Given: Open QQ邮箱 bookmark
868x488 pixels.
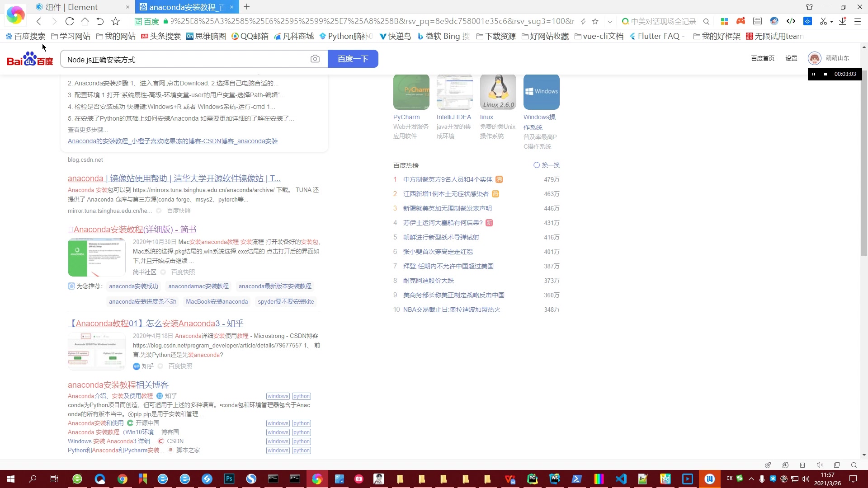Looking at the screenshot, I should point(250,36).
